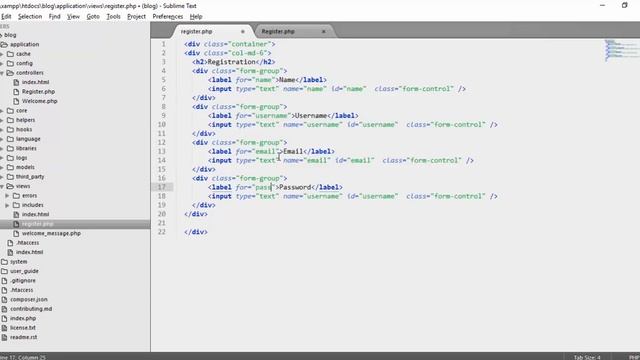Expand the config folder arrow

(x=2, y=63)
